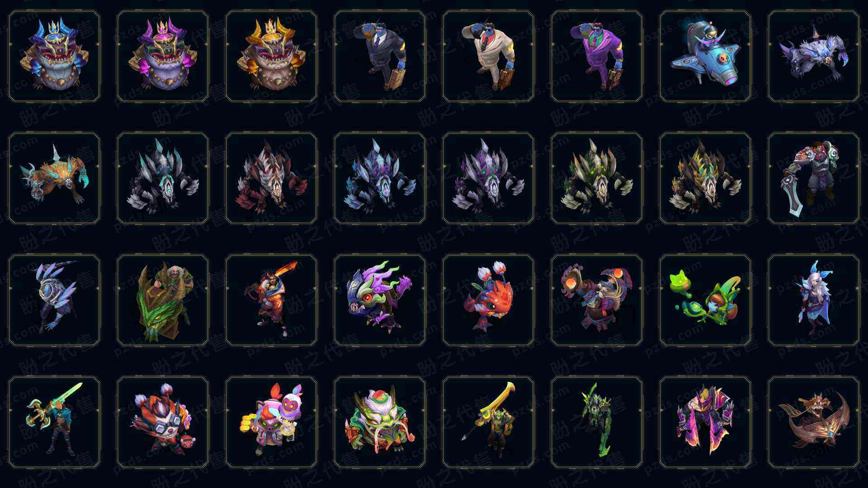Pick the fighter holding green greatsword and trident
Image resolution: width=868 pixels, height=488 pixels.
click(x=54, y=422)
